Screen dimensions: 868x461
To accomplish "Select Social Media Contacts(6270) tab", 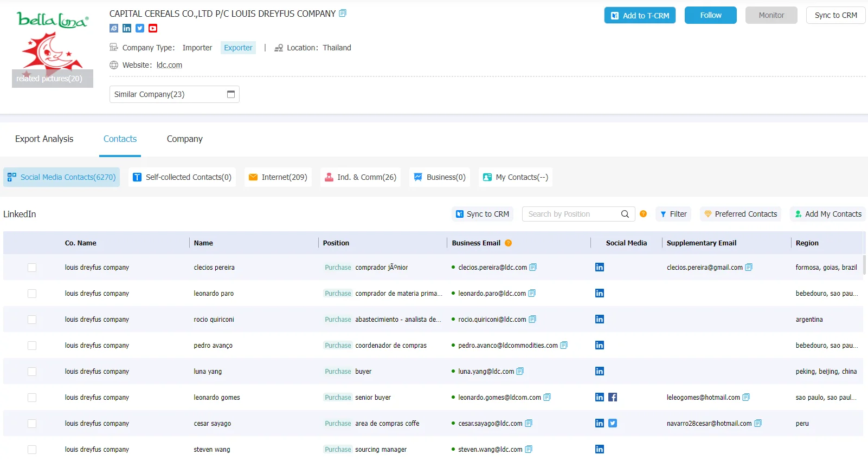I will point(62,177).
